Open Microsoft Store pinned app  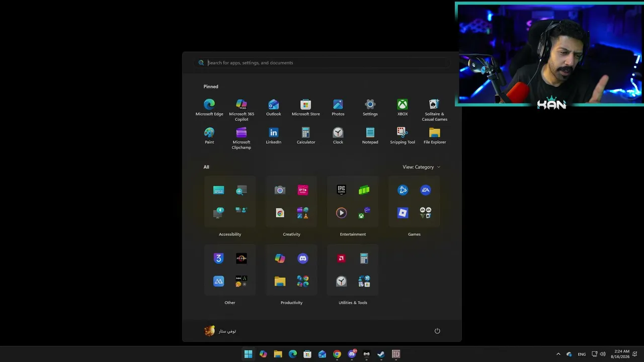coord(306,108)
